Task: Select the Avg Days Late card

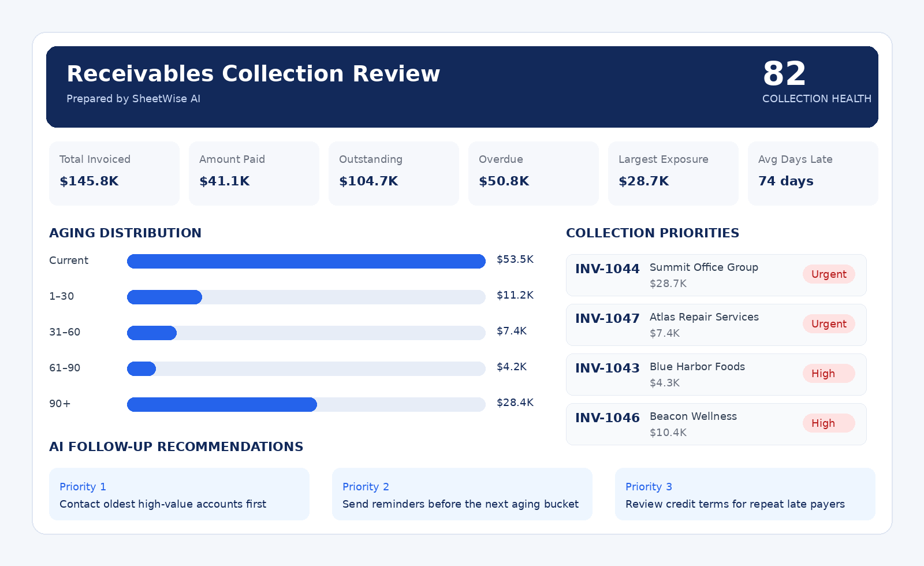Action: click(813, 173)
